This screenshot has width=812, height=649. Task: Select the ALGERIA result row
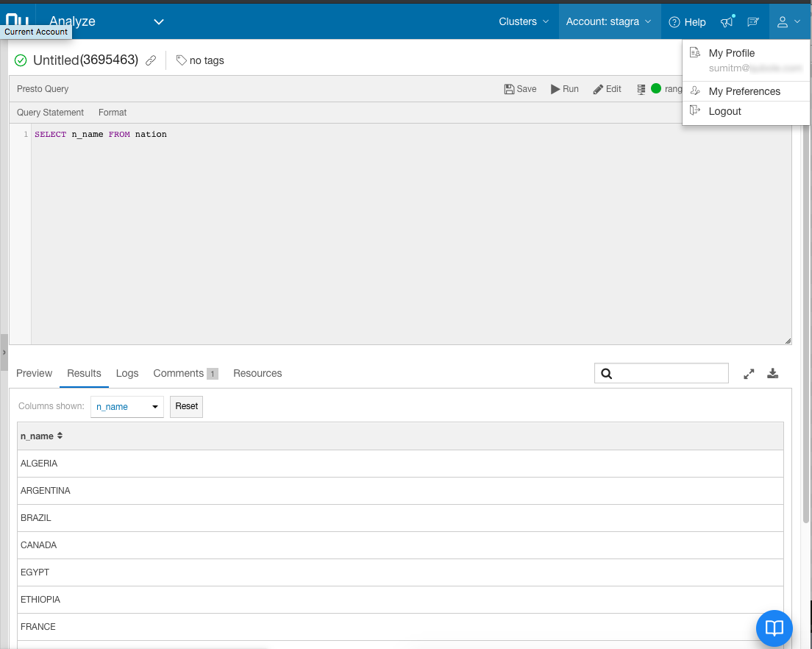[400, 464]
